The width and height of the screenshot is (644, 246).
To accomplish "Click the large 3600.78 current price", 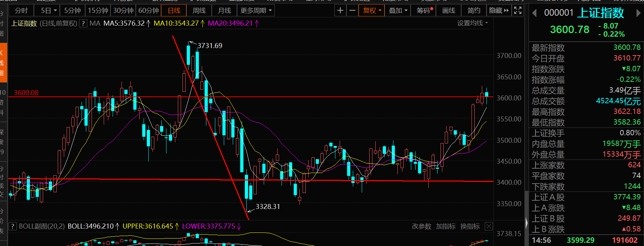I will pyautogui.click(x=570, y=30).
